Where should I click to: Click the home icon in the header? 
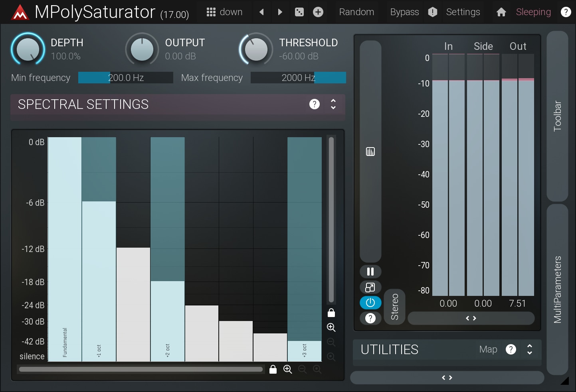(501, 12)
